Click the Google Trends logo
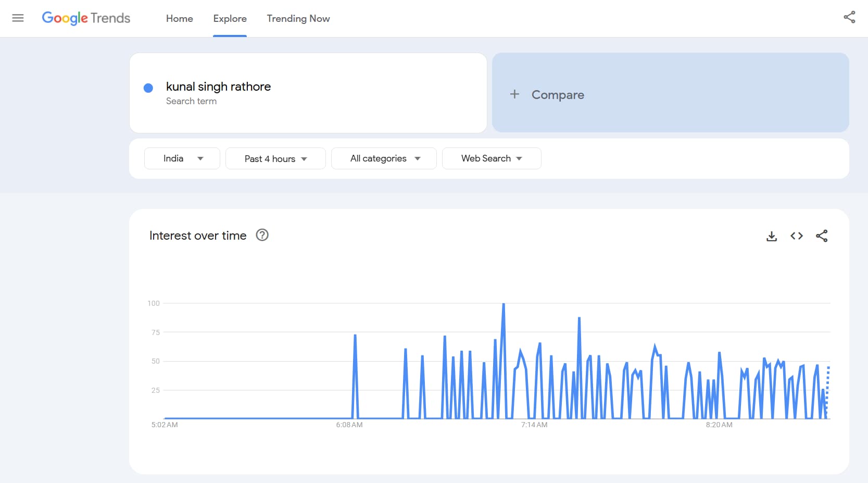The height and width of the screenshot is (483, 868). tap(86, 18)
